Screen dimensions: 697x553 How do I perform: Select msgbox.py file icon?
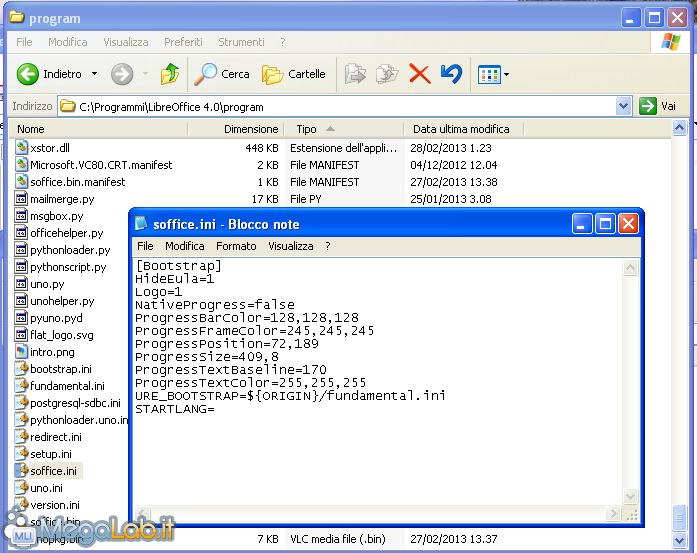pos(21,216)
